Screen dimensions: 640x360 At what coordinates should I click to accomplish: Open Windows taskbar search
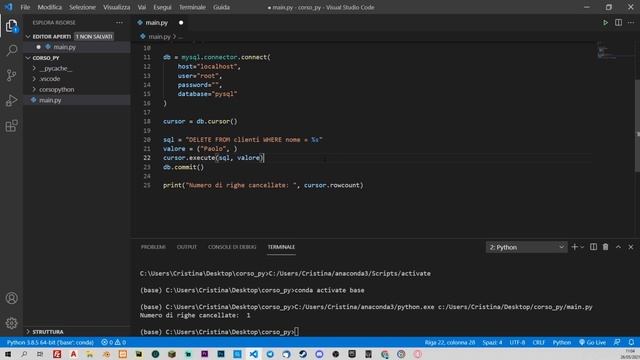24,354
